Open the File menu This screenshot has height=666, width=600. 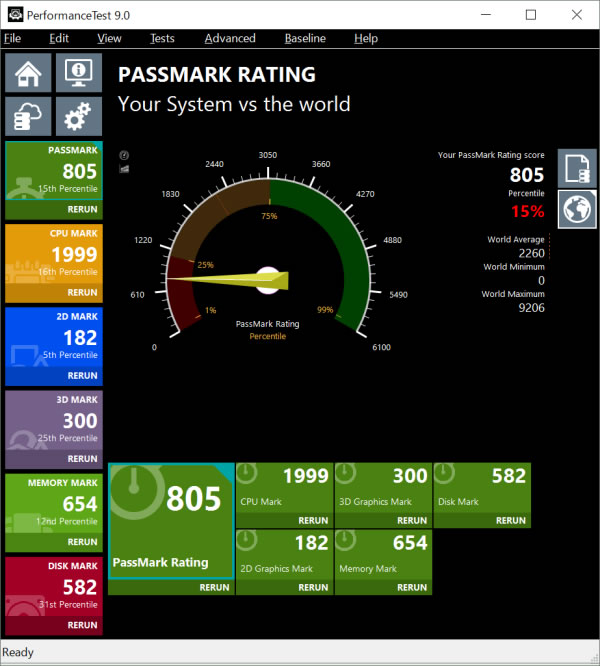pos(12,38)
